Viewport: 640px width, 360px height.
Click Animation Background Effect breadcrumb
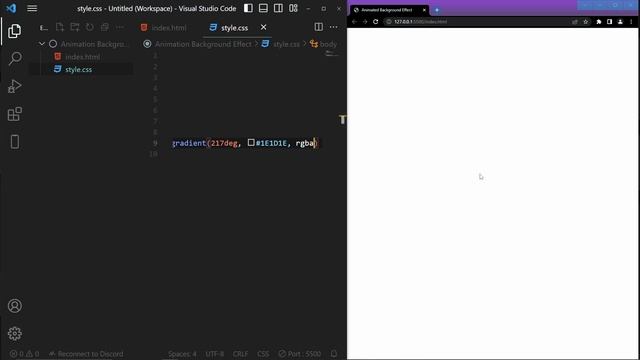pyautogui.click(x=203, y=44)
